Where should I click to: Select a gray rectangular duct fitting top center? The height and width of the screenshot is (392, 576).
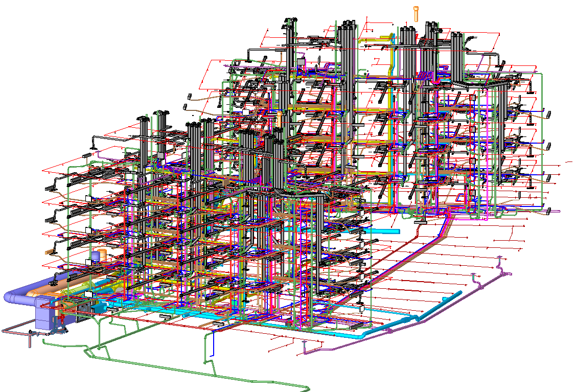point(302,61)
